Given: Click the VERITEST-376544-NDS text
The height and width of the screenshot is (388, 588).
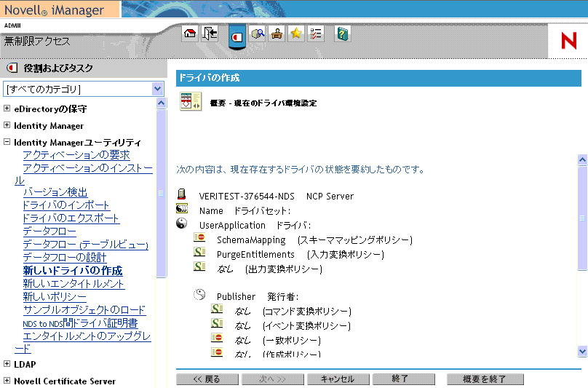Looking at the screenshot, I should pyautogui.click(x=247, y=197).
